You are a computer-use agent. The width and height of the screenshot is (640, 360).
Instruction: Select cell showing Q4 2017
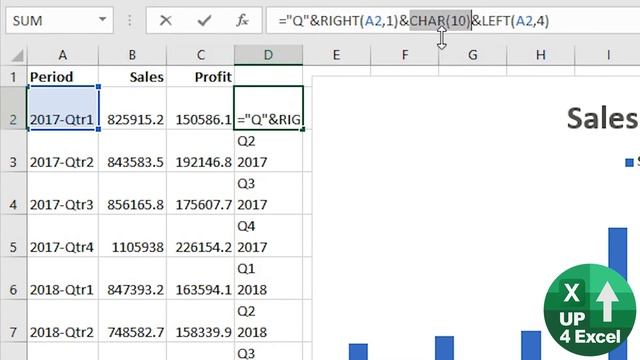coord(269,236)
